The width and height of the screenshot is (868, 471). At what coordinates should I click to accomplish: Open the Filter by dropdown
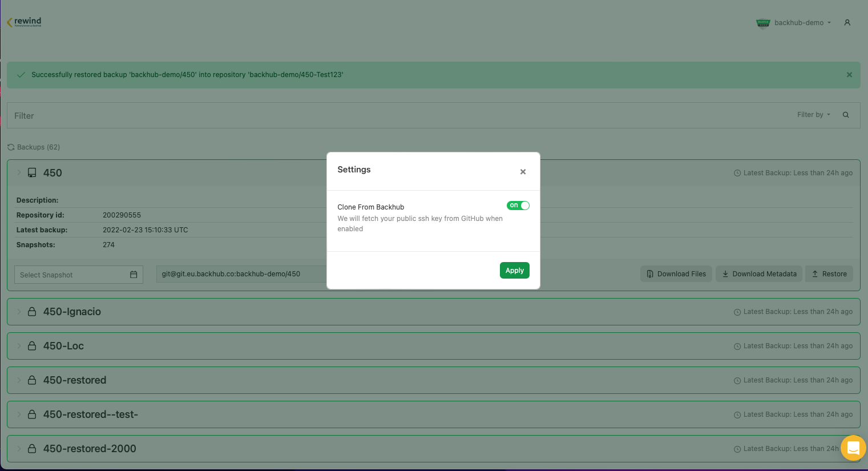(813, 115)
